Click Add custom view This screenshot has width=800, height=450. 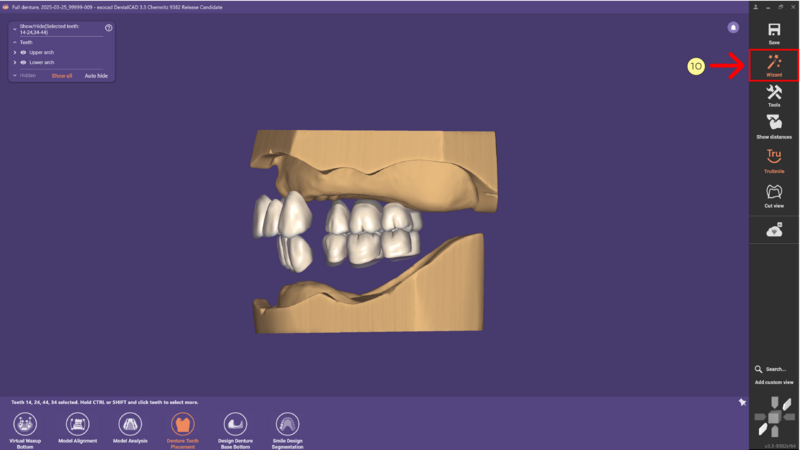[774, 382]
